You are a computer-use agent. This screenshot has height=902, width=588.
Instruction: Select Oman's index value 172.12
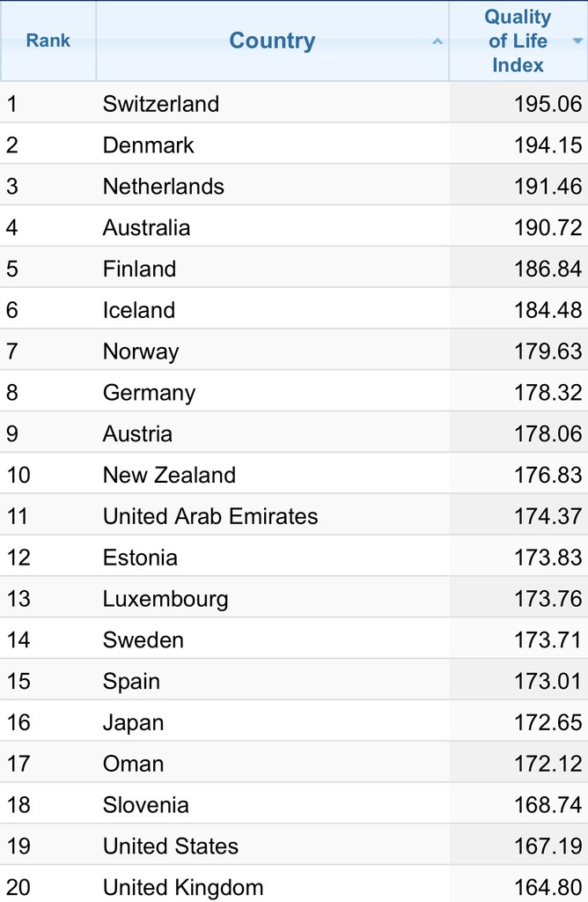tap(548, 764)
